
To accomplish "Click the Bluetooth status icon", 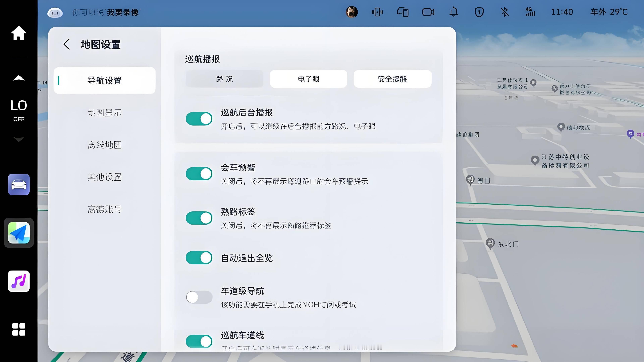I will [505, 12].
